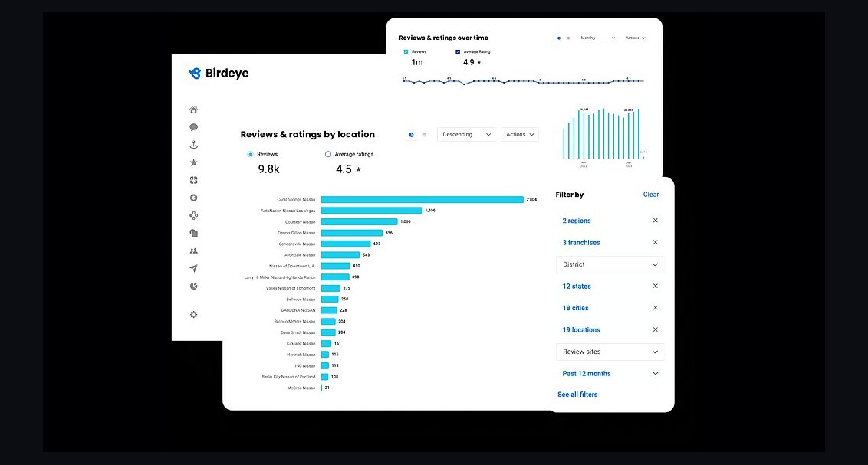The image size is (868, 465).
Task: Open the 2 regions filter
Action: pos(577,221)
